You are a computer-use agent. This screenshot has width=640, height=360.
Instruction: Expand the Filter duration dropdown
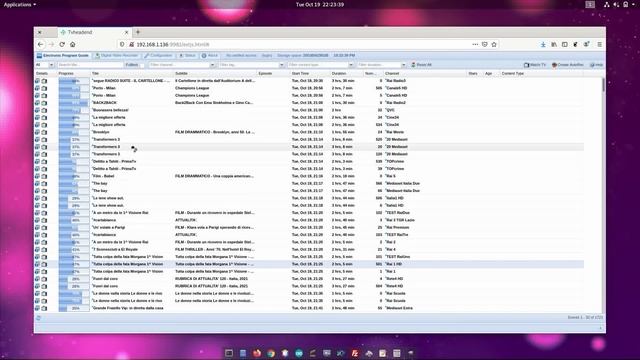[x=403, y=65]
